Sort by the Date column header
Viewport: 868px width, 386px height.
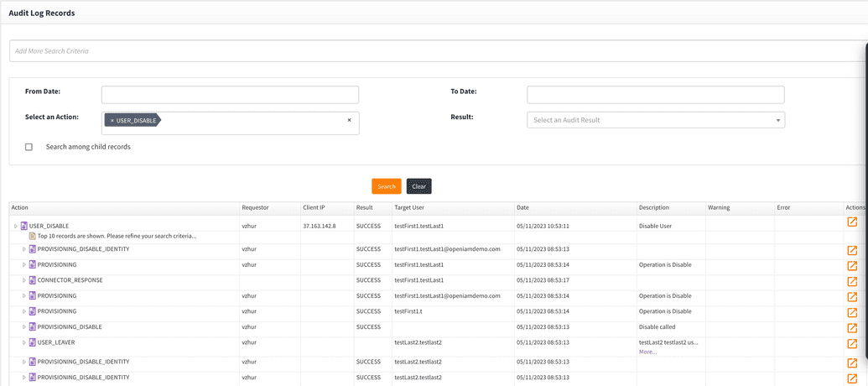pos(522,207)
